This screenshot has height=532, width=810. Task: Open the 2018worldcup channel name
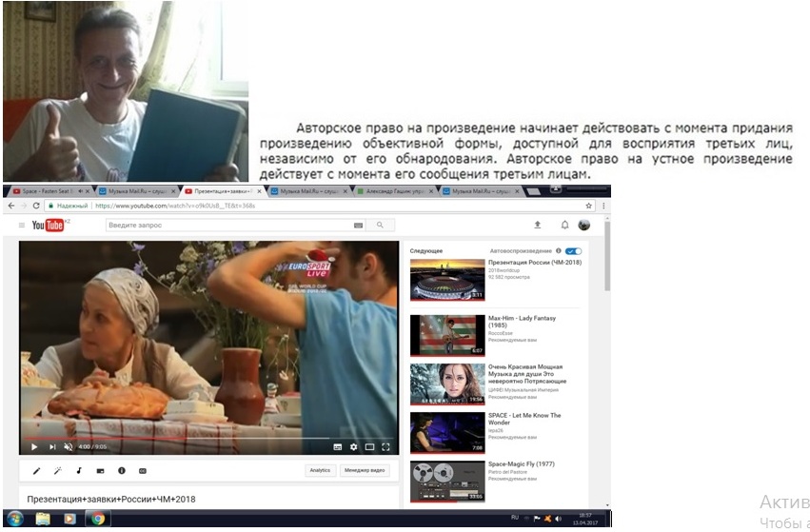[504, 270]
